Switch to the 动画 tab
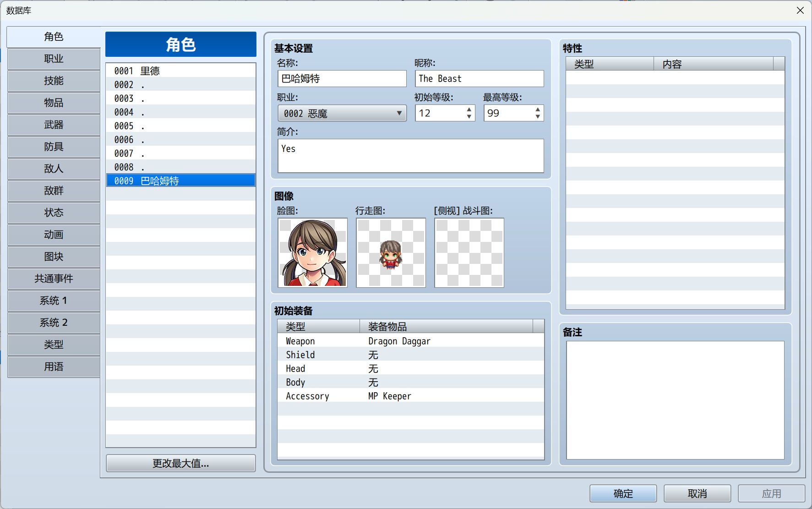The width and height of the screenshot is (812, 509). 54,235
